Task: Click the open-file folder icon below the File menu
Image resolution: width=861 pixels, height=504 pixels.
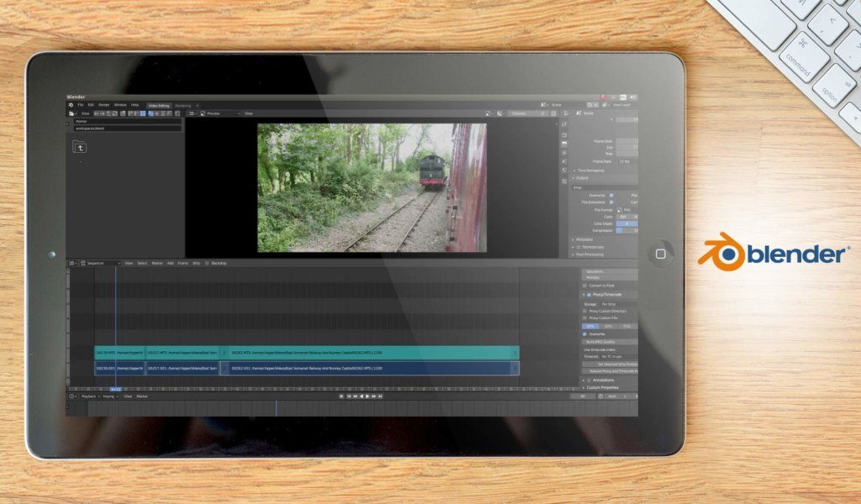Action: pos(71,112)
